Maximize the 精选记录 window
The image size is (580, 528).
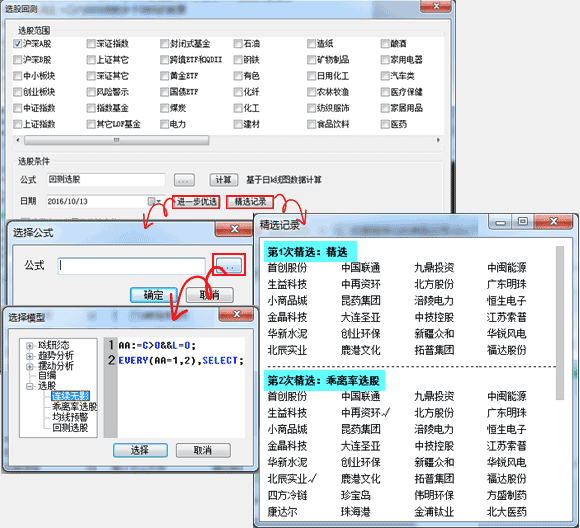click(x=523, y=221)
